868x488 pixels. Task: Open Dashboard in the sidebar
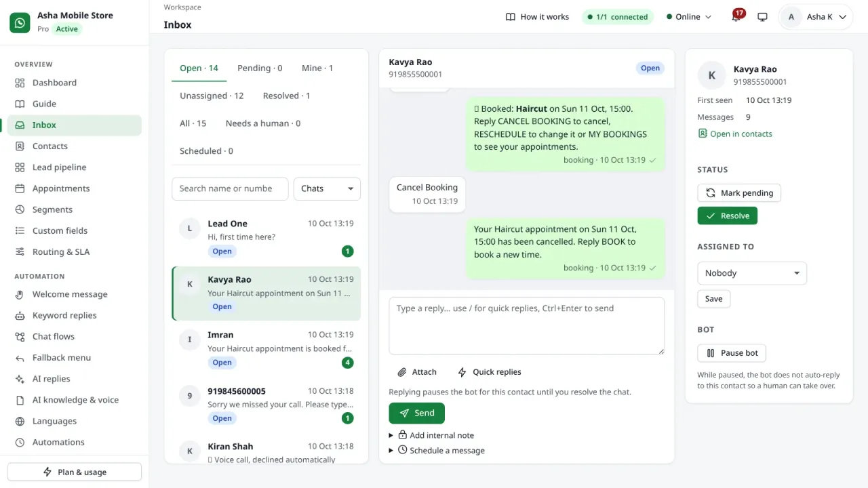click(75, 83)
